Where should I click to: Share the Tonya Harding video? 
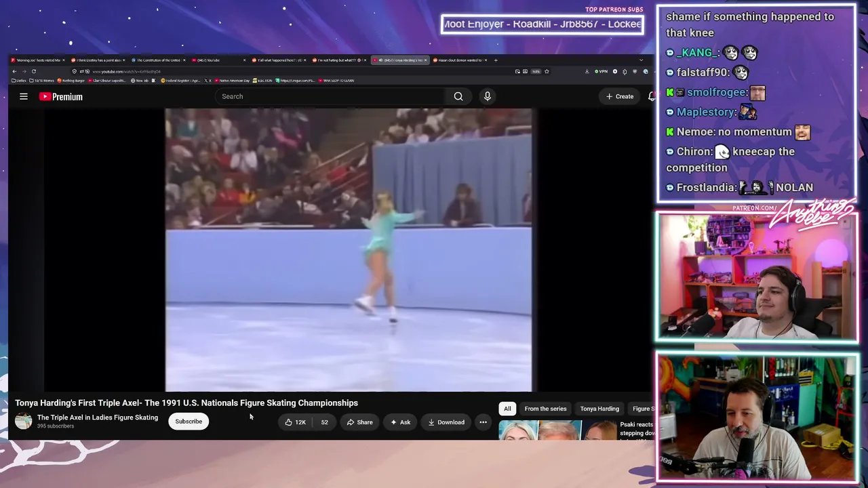[359, 422]
